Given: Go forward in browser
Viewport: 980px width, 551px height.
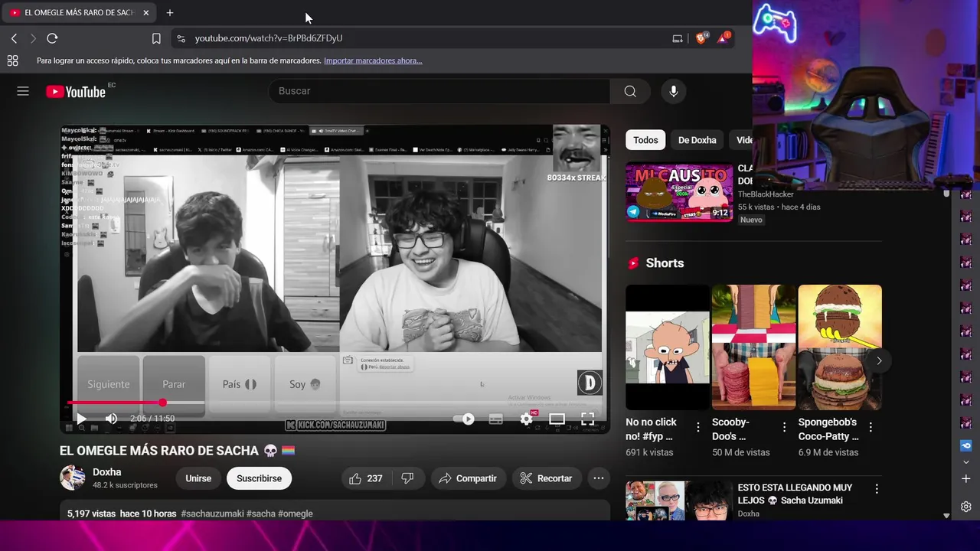Looking at the screenshot, I should point(33,38).
